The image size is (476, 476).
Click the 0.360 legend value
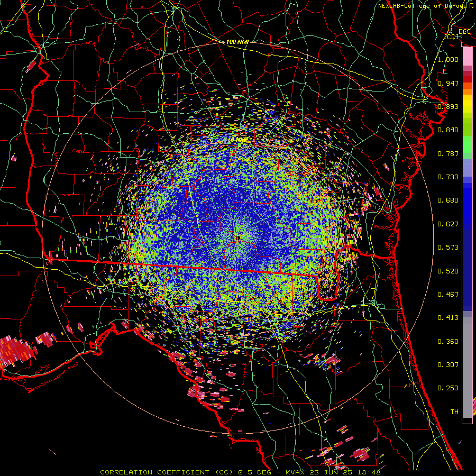tap(448, 341)
